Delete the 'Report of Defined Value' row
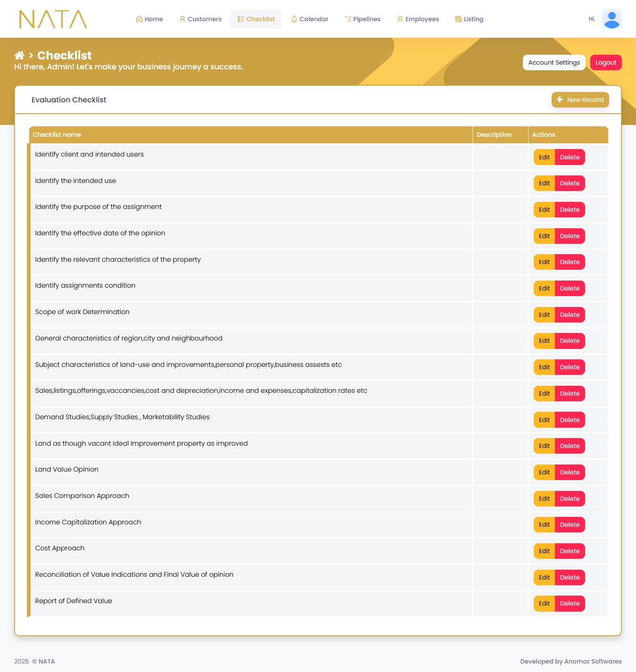 pyautogui.click(x=570, y=604)
